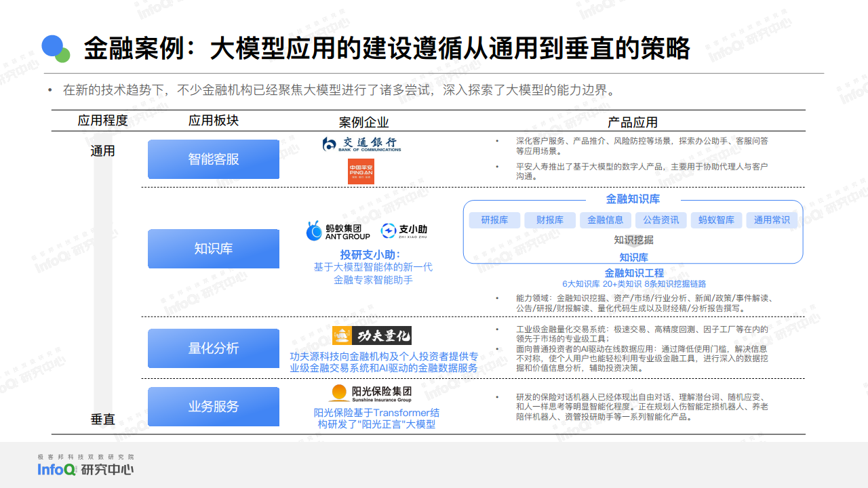
Task: Click the 阳光正言 large model description
Action: 377,418
